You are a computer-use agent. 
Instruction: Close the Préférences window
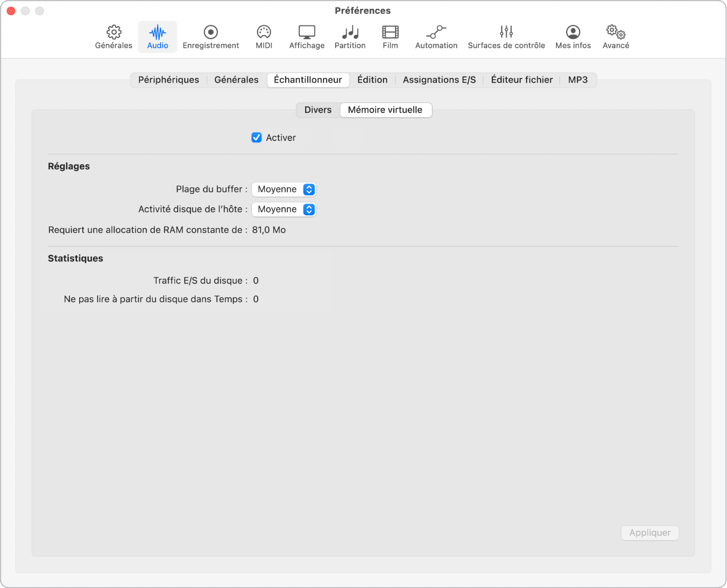[x=11, y=11]
